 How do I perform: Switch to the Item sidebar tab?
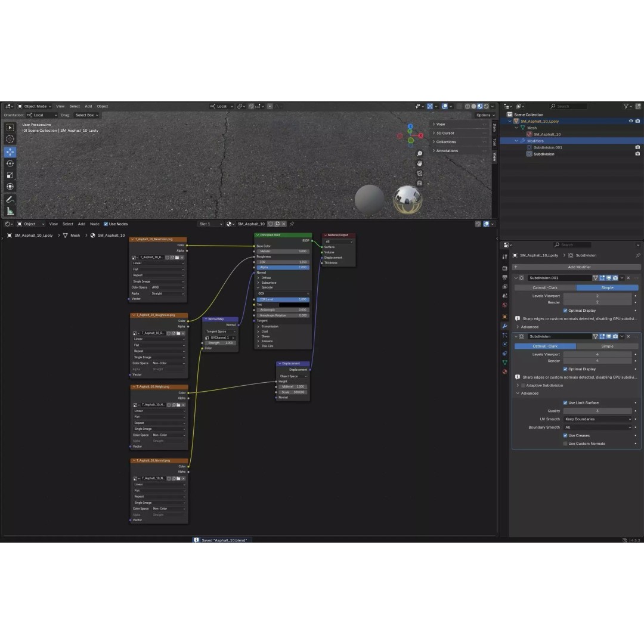494,128
